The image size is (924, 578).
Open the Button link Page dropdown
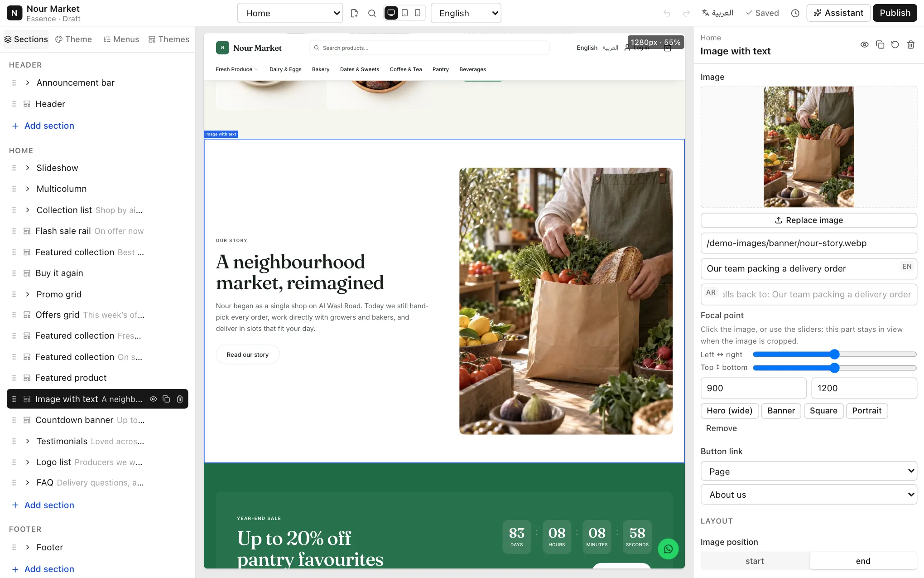(x=808, y=471)
